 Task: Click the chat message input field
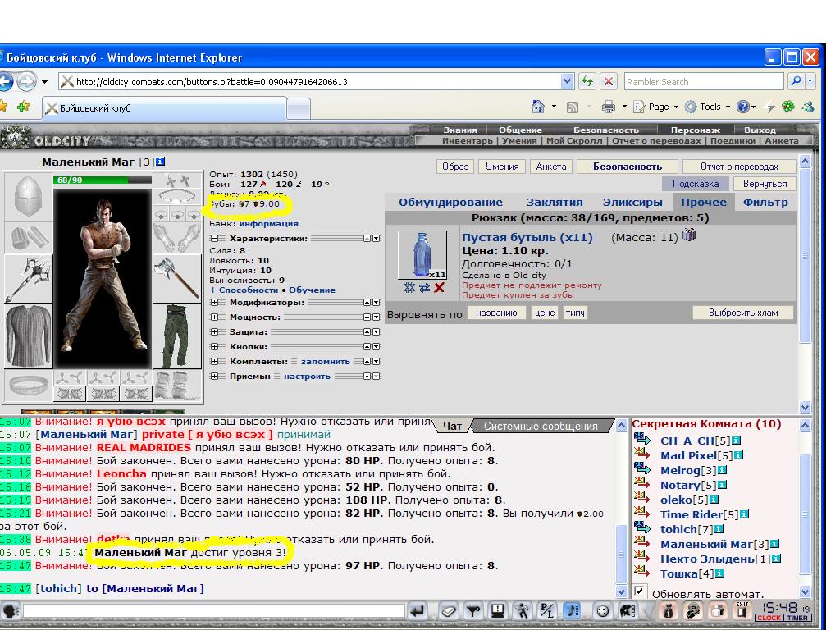(214, 610)
